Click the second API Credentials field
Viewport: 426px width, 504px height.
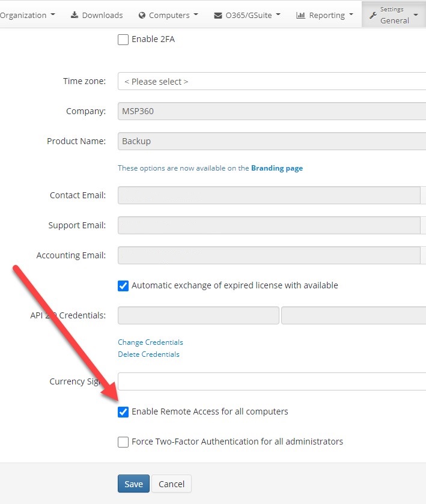point(354,315)
